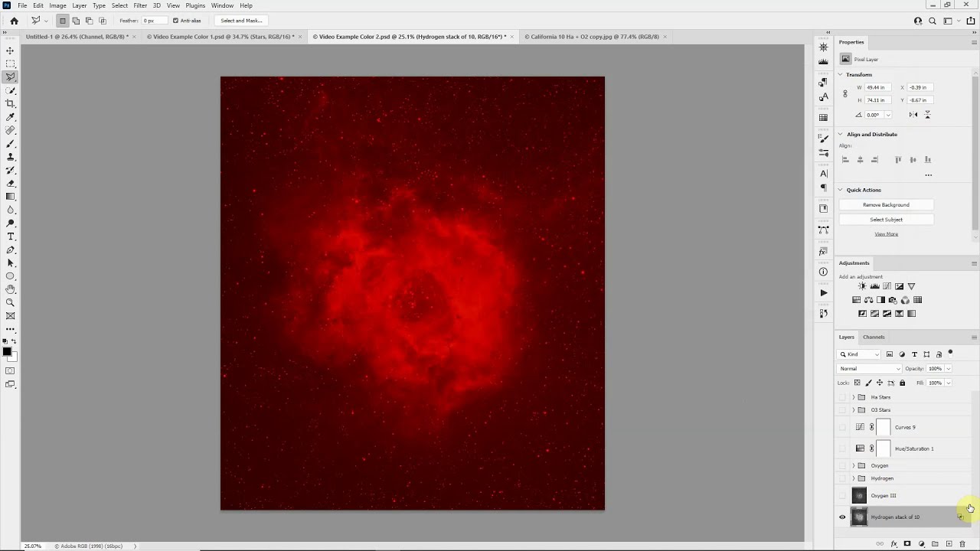
Task: Click the View More link
Action: coord(886,234)
